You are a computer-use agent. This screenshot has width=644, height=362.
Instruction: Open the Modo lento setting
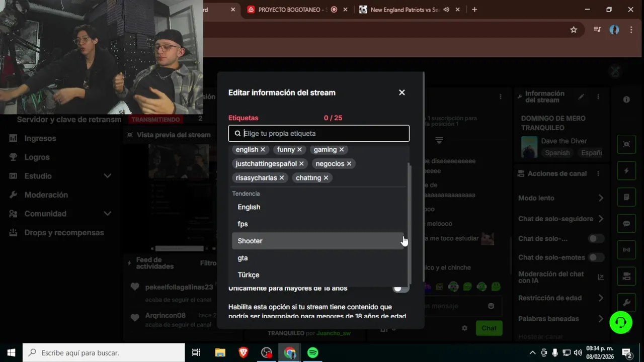click(x=561, y=198)
